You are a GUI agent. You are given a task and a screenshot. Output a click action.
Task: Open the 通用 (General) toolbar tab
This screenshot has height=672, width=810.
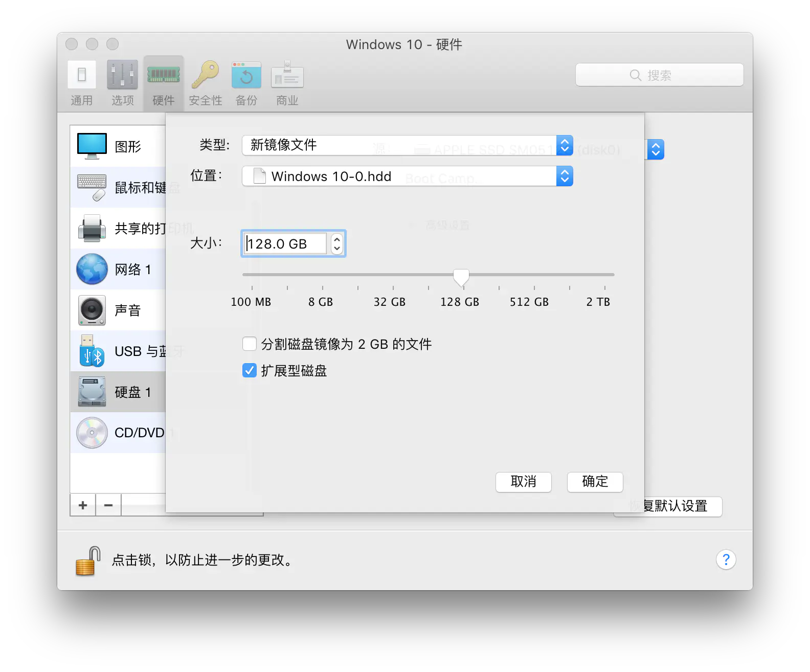click(x=82, y=83)
